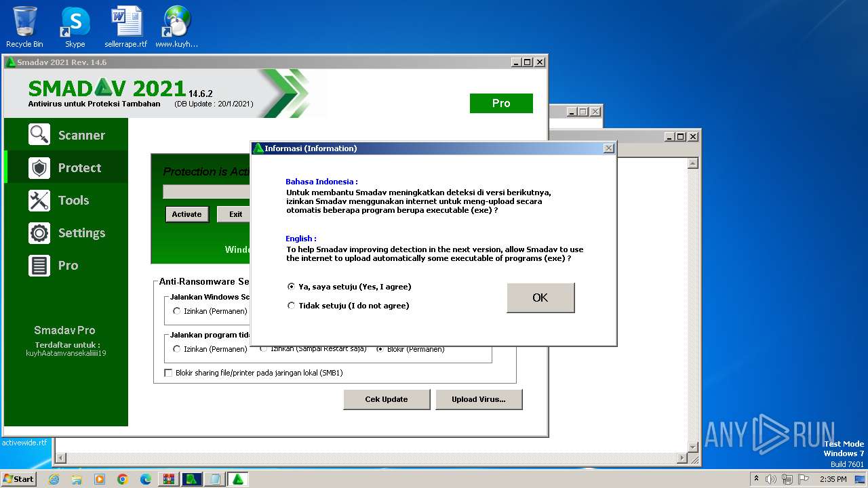The image size is (868, 488).
Task: Open the Tools wrench icon
Action: click(x=39, y=200)
